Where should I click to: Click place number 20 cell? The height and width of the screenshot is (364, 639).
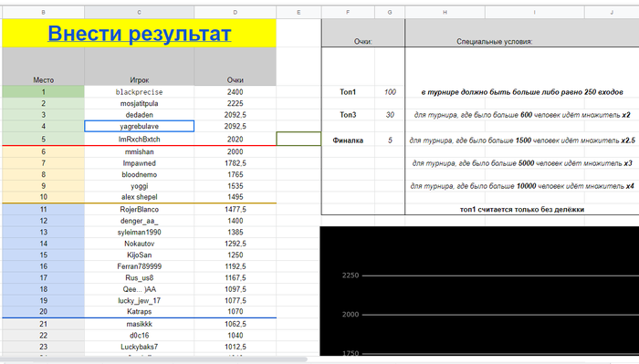click(43, 311)
